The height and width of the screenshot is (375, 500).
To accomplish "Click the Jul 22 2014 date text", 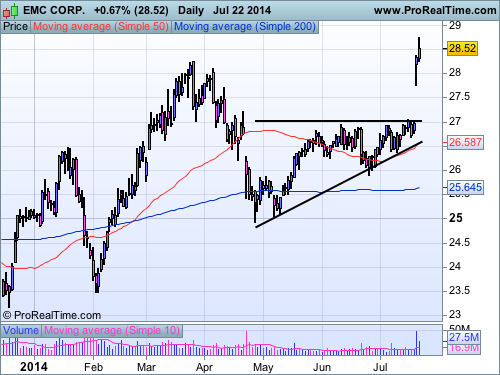I will click(x=242, y=11).
